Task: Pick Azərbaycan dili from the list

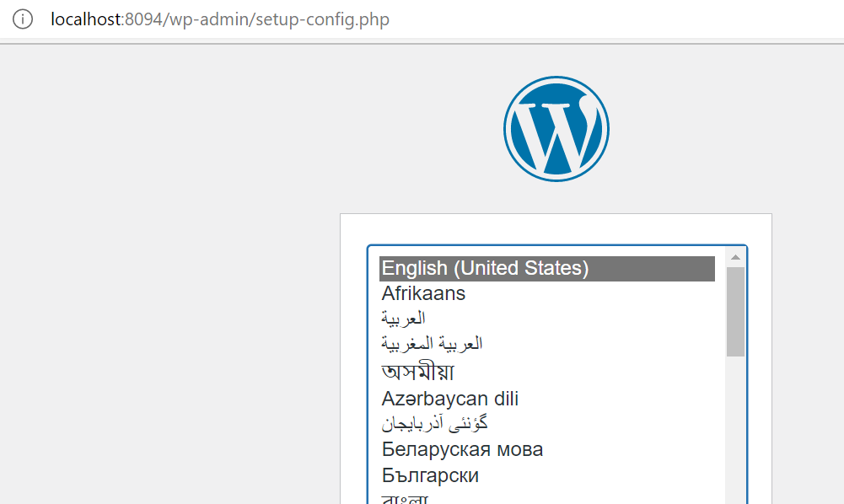Action: pyautogui.click(x=547, y=399)
